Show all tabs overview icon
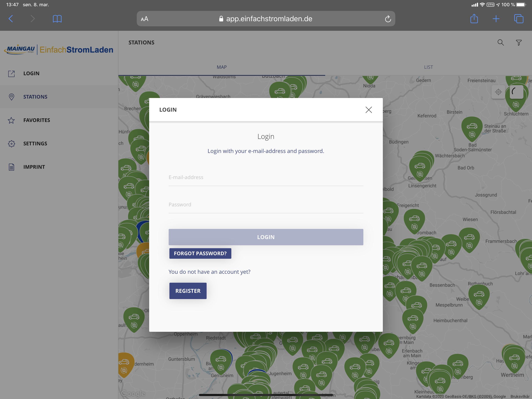This screenshot has width=532, height=399. tap(519, 19)
